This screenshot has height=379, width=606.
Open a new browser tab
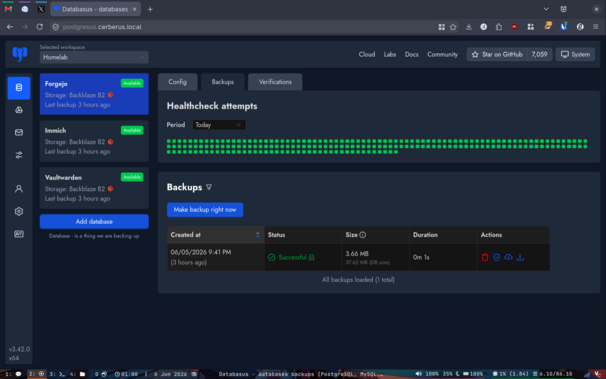click(150, 9)
